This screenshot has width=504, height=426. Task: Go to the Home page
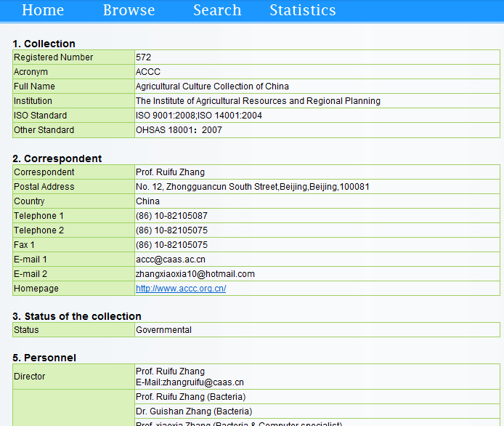[43, 10]
